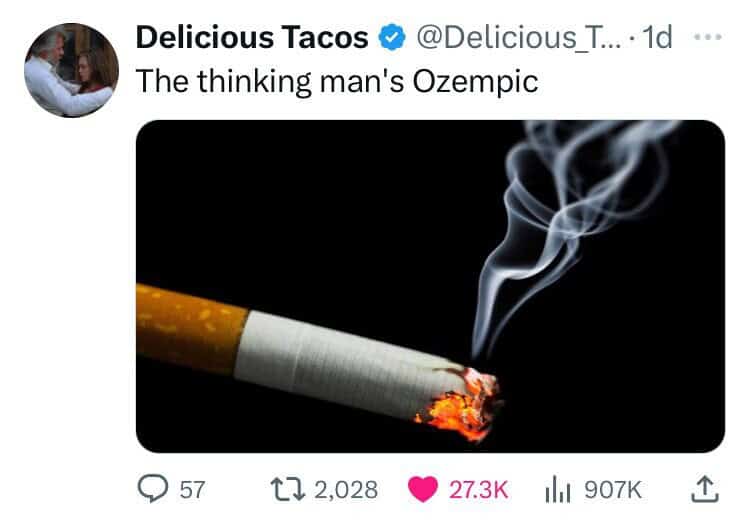This screenshot has height=527, width=750.
Task: Share the post with upload arrow icon
Action: pyautogui.click(x=705, y=489)
